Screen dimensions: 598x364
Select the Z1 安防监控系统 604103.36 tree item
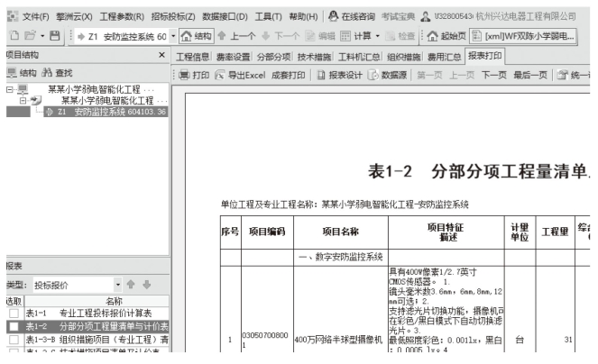[x=106, y=112]
